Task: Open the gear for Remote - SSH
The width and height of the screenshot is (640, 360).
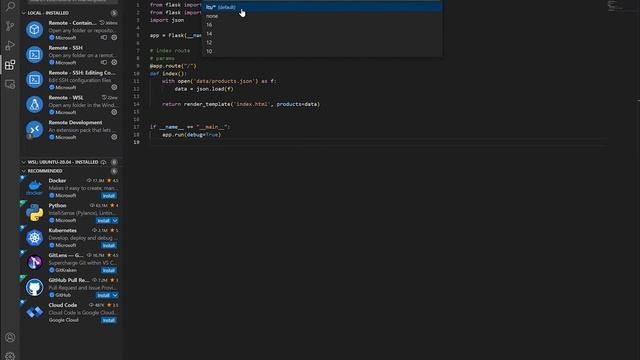Action: [114, 62]
